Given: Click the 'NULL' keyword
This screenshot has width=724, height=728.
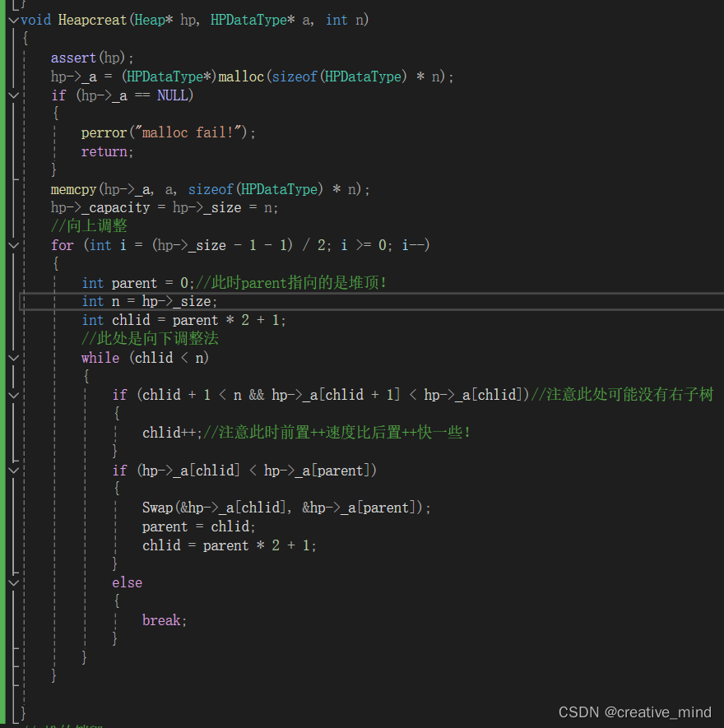Looking at the screenshot, I should [172, 95].
